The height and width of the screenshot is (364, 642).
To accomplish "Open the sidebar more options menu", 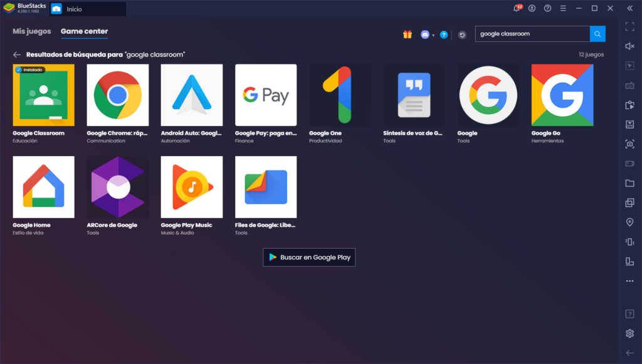I will coord(629,280).
